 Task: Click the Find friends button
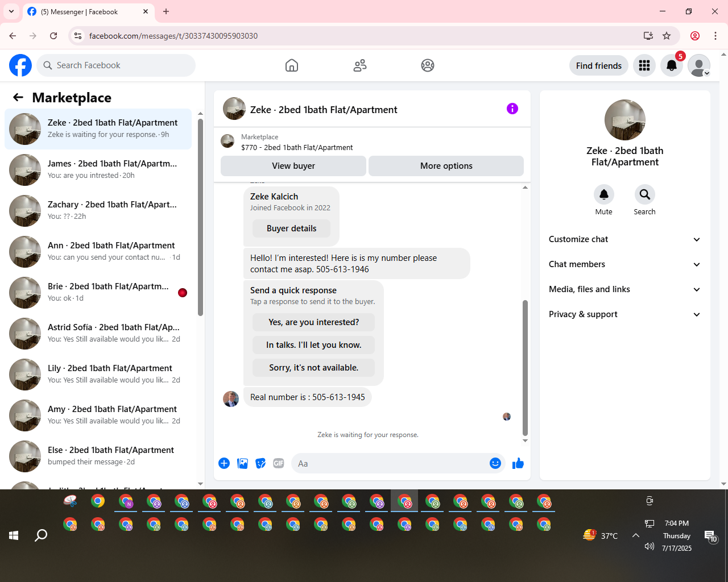click(599, 65)
